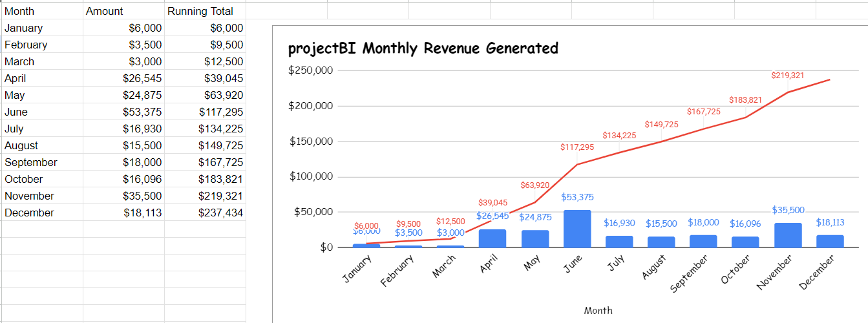The width and height of the screenshot is (868, 323).
Task: Select the Month header cell
Action: pyautogui.click(x=42, y=11)
